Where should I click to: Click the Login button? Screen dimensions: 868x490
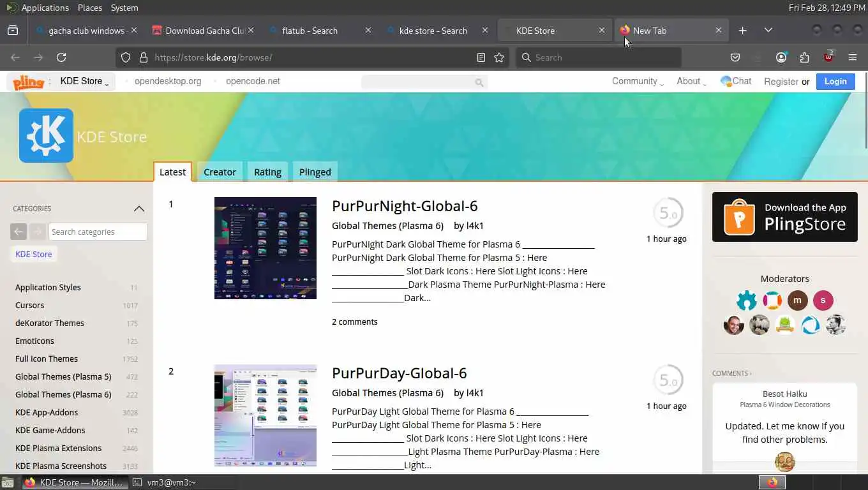(x=835, y=81)
